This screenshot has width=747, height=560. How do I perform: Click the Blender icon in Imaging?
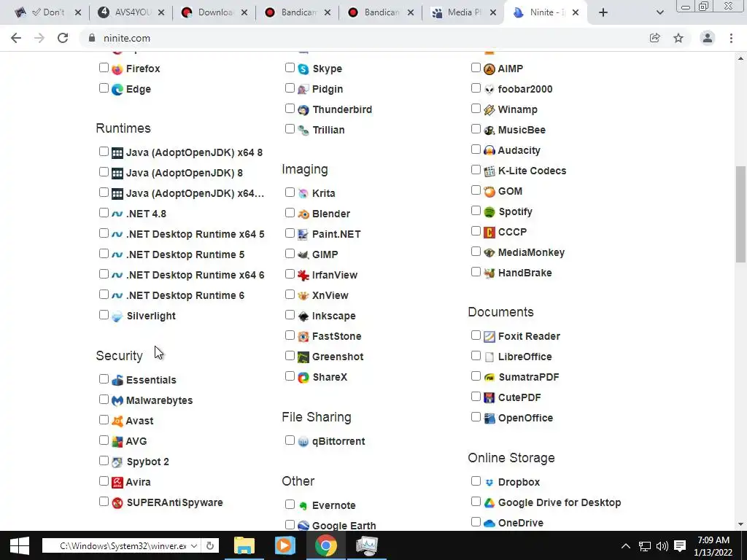coord(303,214)
